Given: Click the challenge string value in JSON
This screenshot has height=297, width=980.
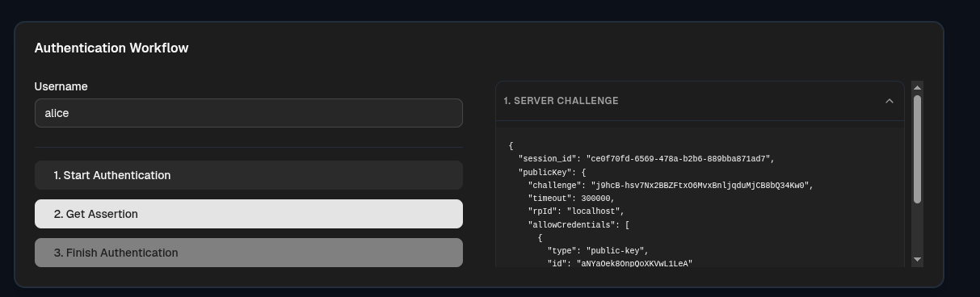Looking at the screenshot, I should 700,185.
